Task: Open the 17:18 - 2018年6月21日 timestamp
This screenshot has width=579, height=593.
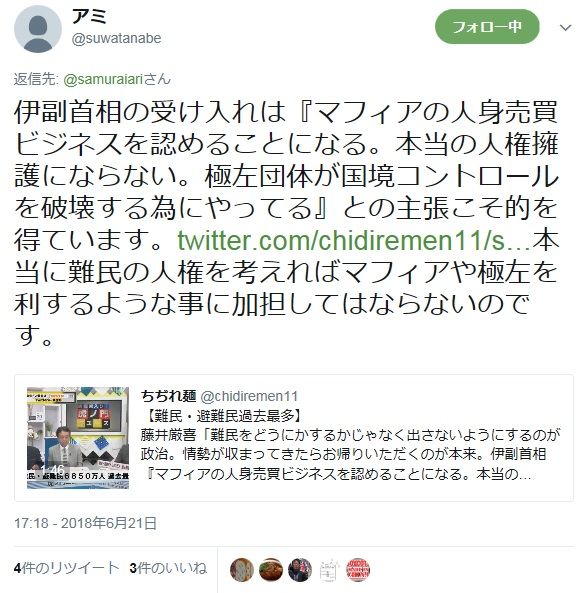Action: pos(85,523)
